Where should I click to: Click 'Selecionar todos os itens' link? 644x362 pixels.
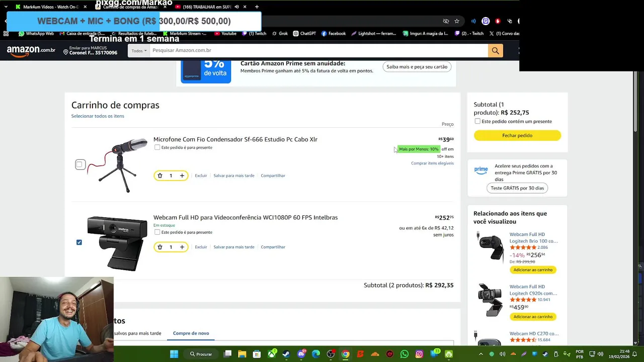tap(98, 116)
